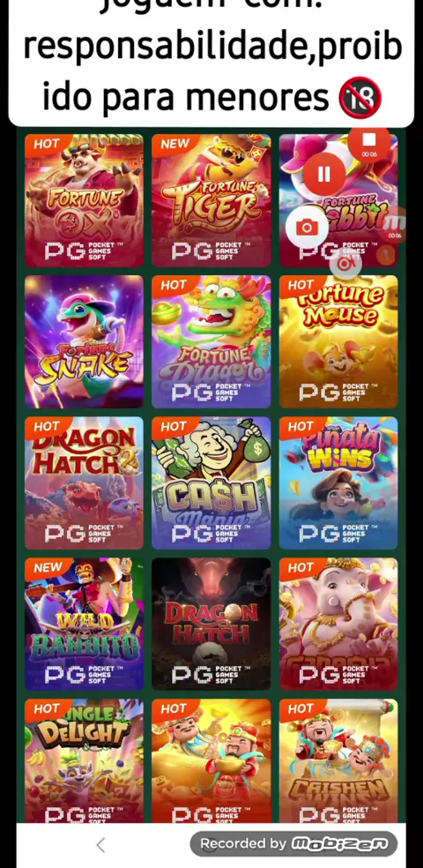
Task: Open the Fortune Snake game
Action: (x=84, y=341)
